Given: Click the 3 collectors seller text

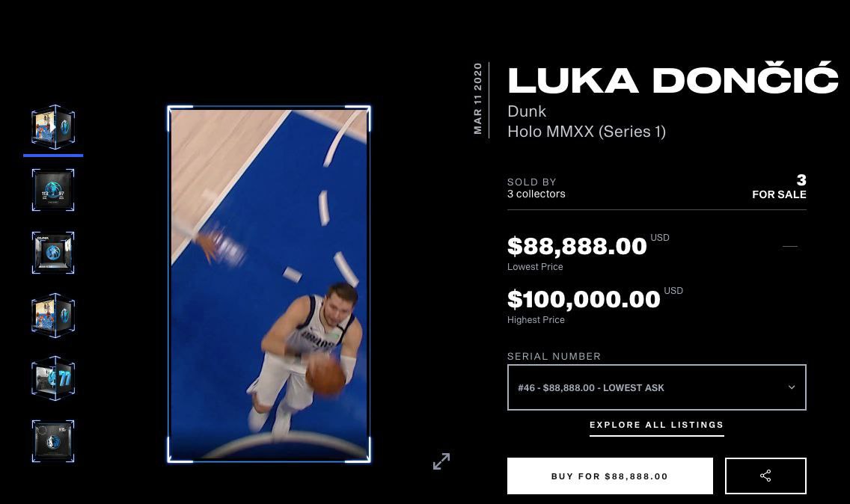Looking at the screenshot, I should [536, 194].
